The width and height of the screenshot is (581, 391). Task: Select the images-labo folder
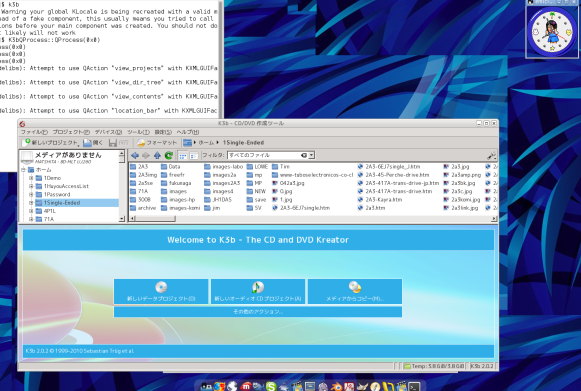coord(223,167)
